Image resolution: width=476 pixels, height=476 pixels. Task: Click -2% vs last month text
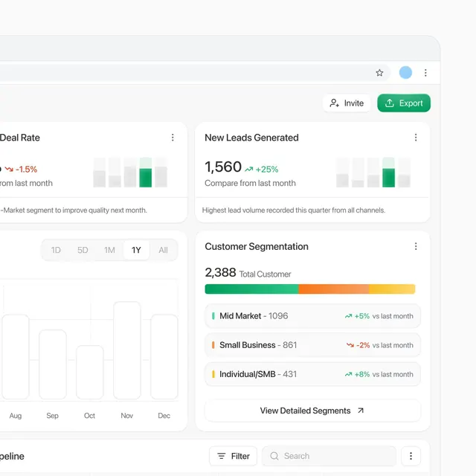(x=380, y=345)
